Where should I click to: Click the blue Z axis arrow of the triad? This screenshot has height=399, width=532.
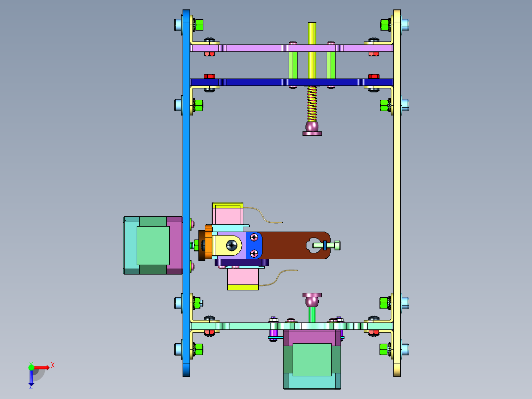pyautogui.click(x=31, y=378)
